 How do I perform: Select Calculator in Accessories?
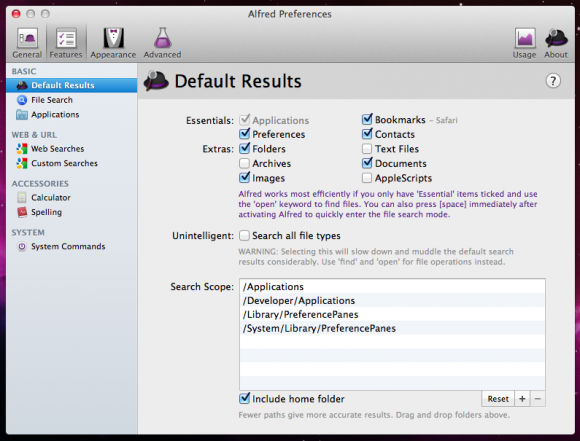tap(71, 198)
